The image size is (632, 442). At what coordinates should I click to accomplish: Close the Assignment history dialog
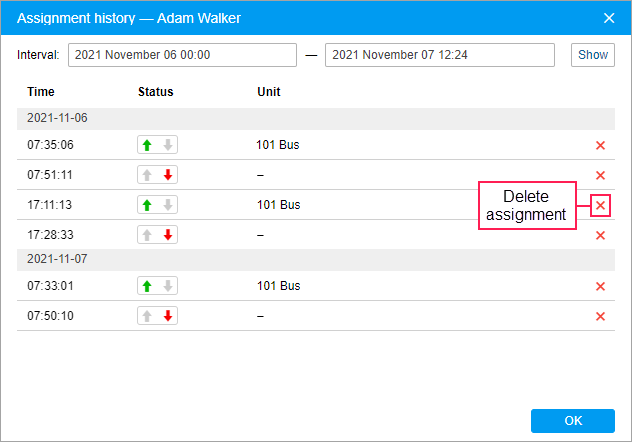click(x=609, y=18)
